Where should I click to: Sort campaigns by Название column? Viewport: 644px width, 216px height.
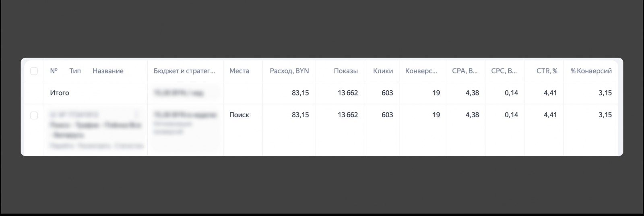pos(108,71)
